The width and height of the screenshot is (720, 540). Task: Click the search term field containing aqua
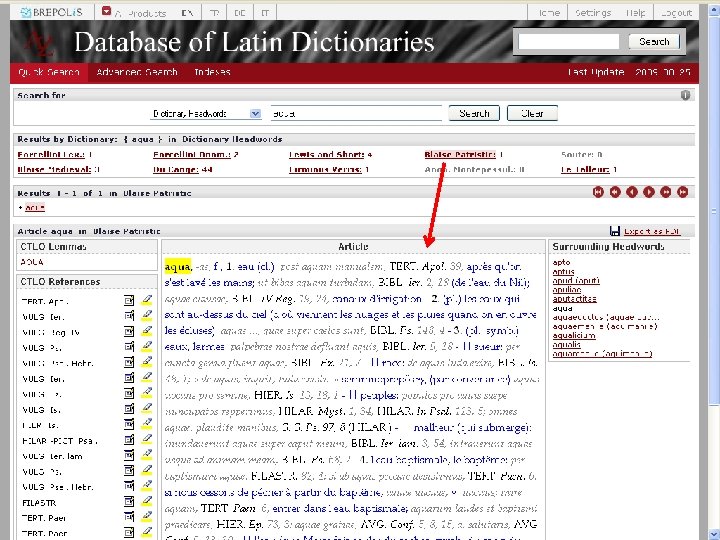356,113
